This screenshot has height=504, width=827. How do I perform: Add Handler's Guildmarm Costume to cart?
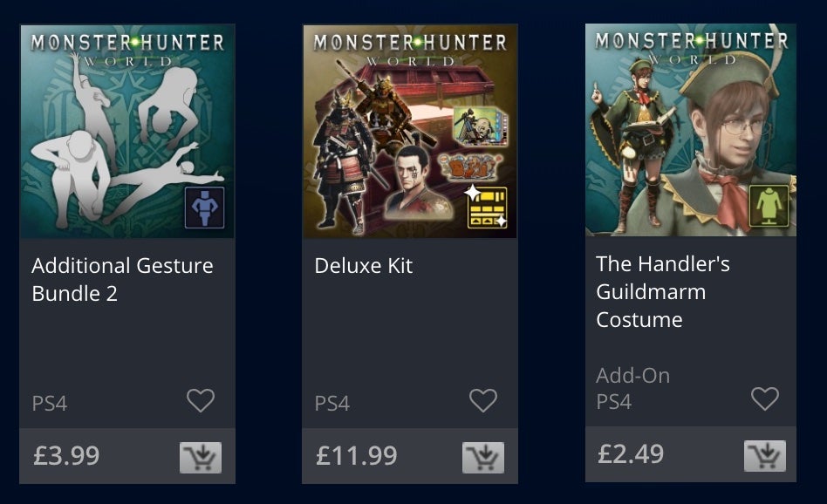tap(765, 455)
